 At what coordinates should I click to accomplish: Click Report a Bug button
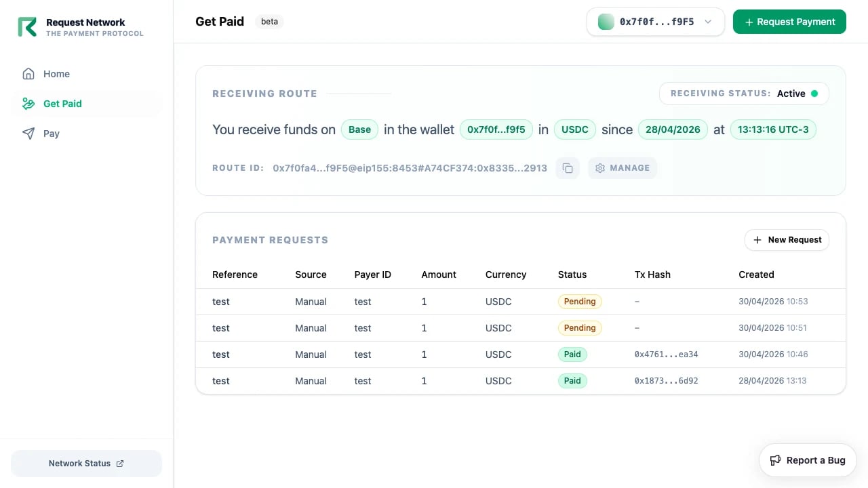point(808,460)
